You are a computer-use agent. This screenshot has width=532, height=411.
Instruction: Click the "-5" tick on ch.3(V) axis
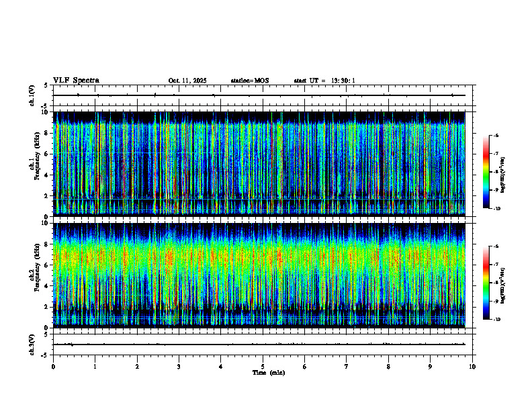point(46,355)
